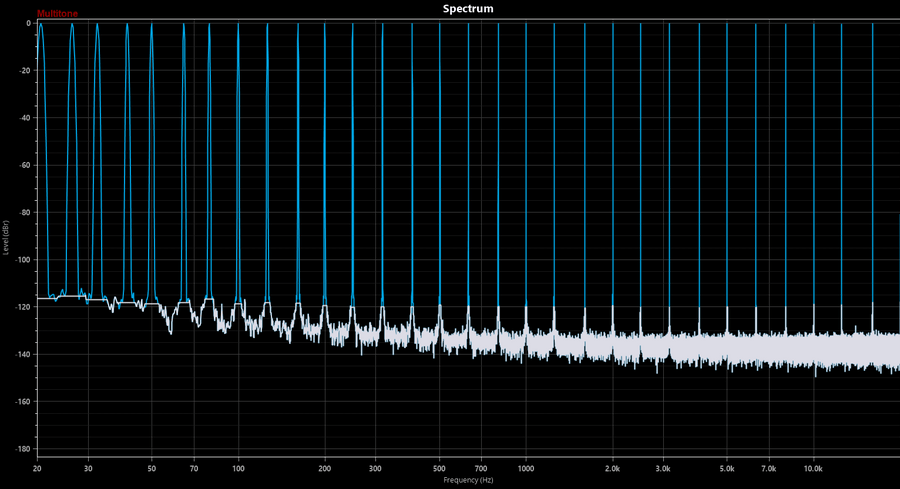This screenshot has height=489, width=900.
Task: Click the 70 Hz frequency tick label
Action: coord(194,468)
